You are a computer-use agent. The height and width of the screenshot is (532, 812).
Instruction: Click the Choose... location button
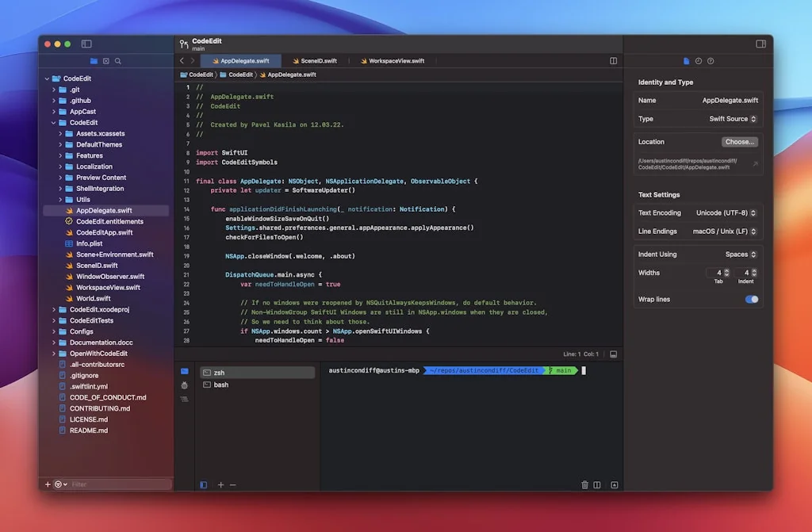point(739,142)
